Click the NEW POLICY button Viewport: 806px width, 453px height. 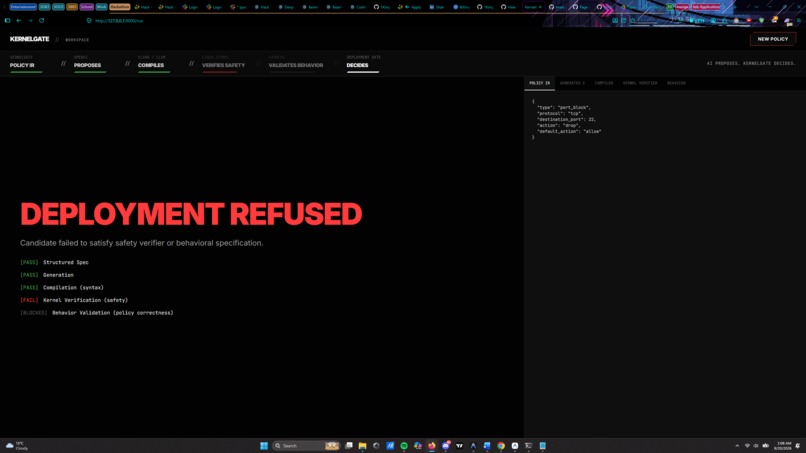click(x=772, y=39)
